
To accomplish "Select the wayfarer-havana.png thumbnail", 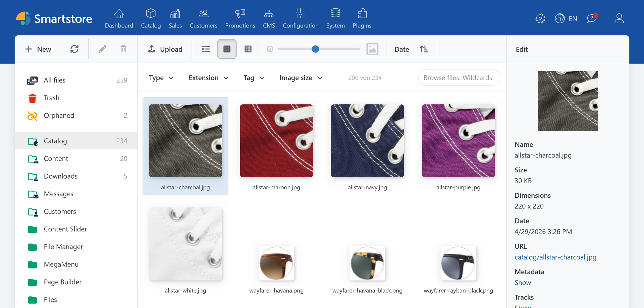I will pos(276,263).
